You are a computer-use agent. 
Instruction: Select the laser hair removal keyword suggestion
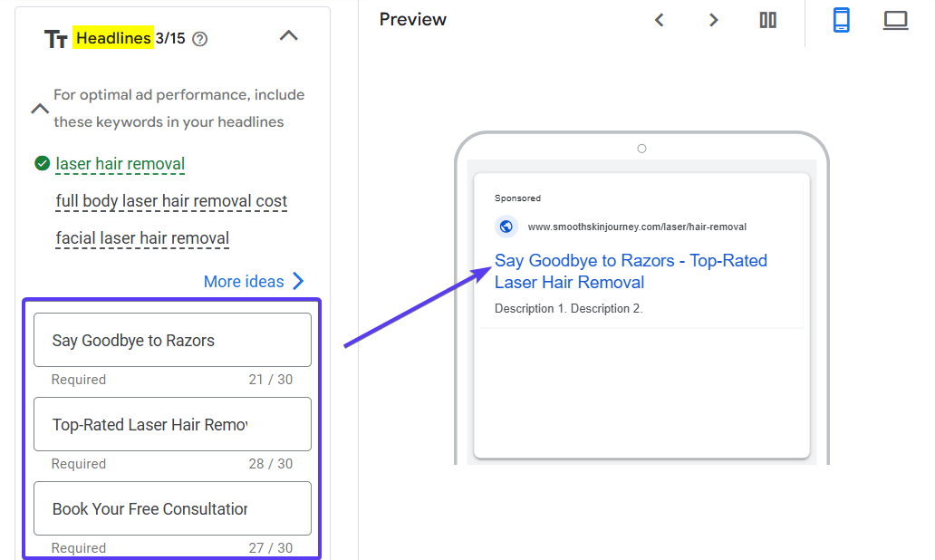click(x=120, y=164)
